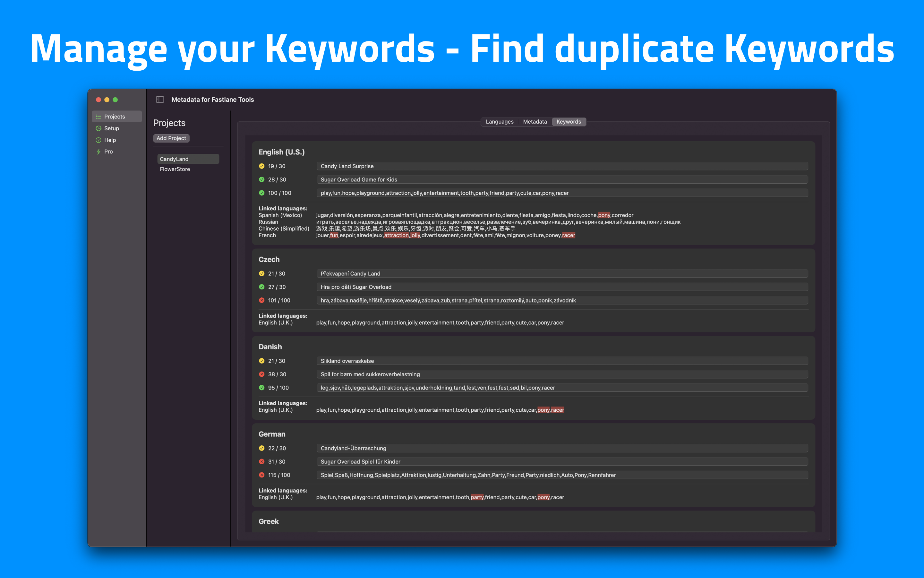Click red error icon for 115 / 100
924x578 pixels.
(261, 475)
